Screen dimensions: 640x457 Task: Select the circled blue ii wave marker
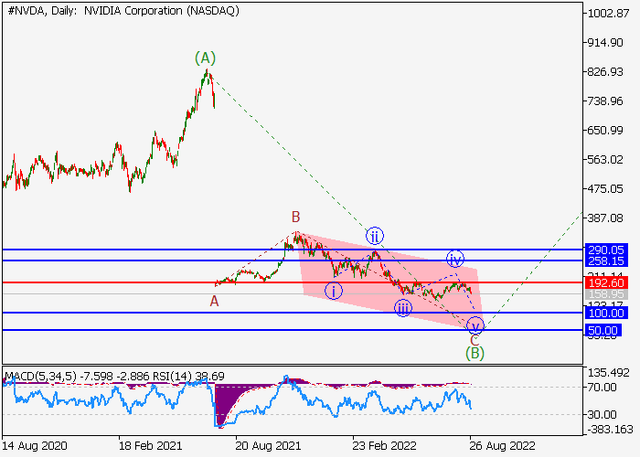click(x=374, y=236)
